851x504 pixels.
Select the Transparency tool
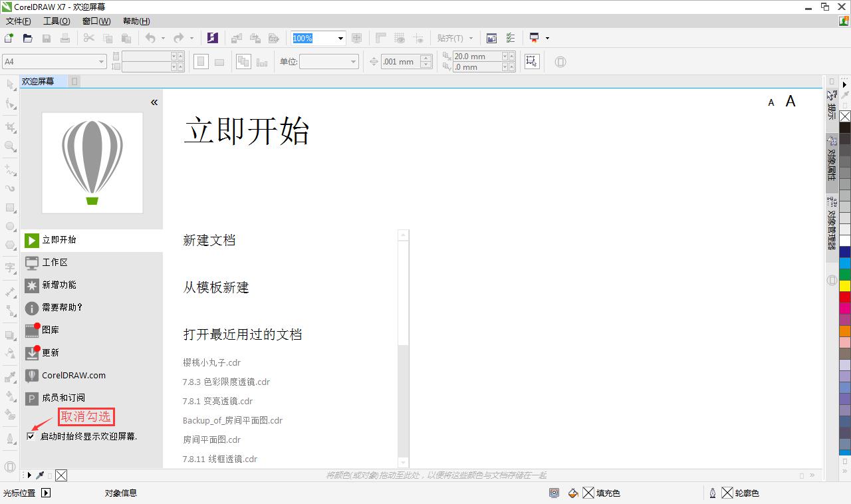[10, 353]
